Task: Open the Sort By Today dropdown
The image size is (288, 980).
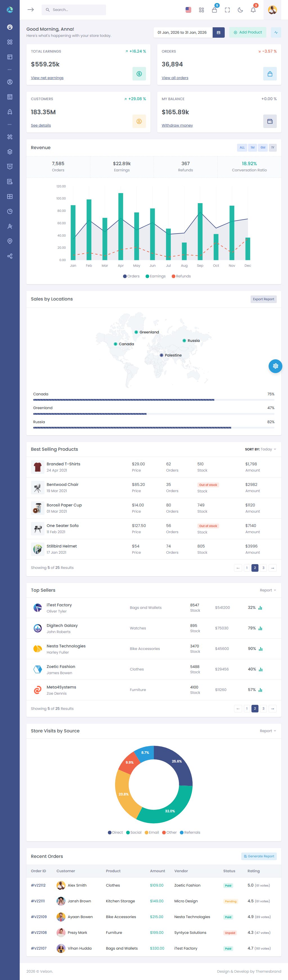Action: (261, 449)
